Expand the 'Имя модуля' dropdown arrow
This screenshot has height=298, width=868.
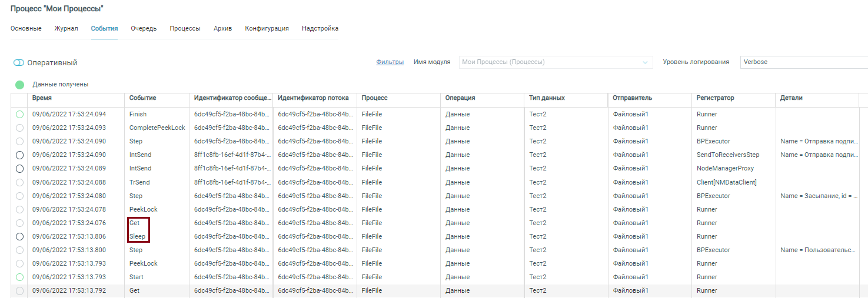point(646,62)
